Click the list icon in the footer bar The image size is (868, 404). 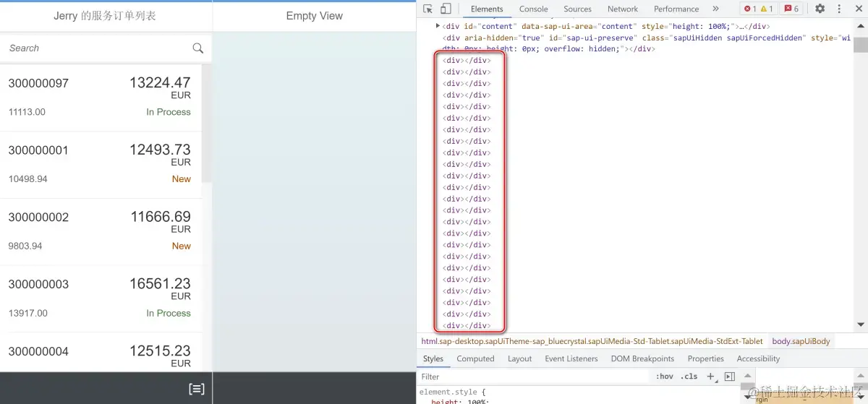pyautogui.click(x=196, y=389)
